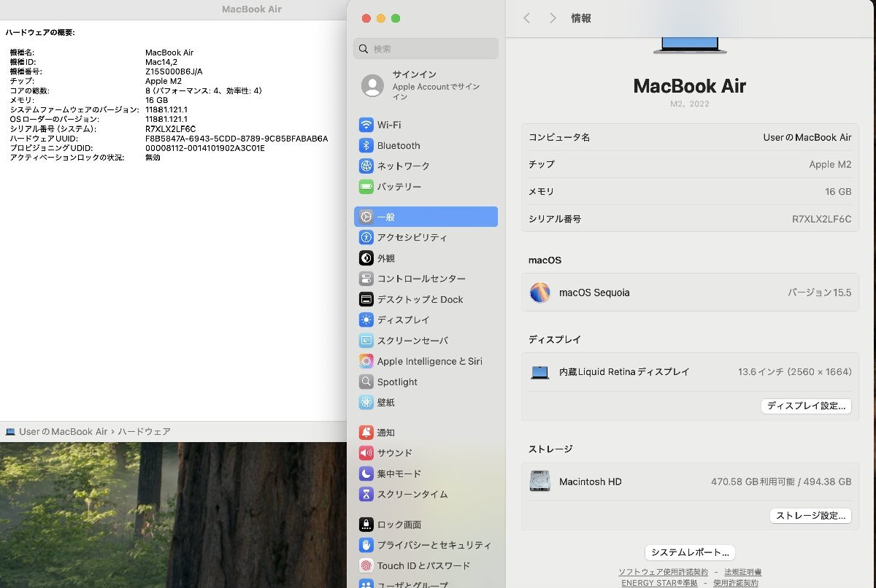876x588 pixels.
Task: Click the Macintosh HD drive icon
Action: [x=540, y=481]
